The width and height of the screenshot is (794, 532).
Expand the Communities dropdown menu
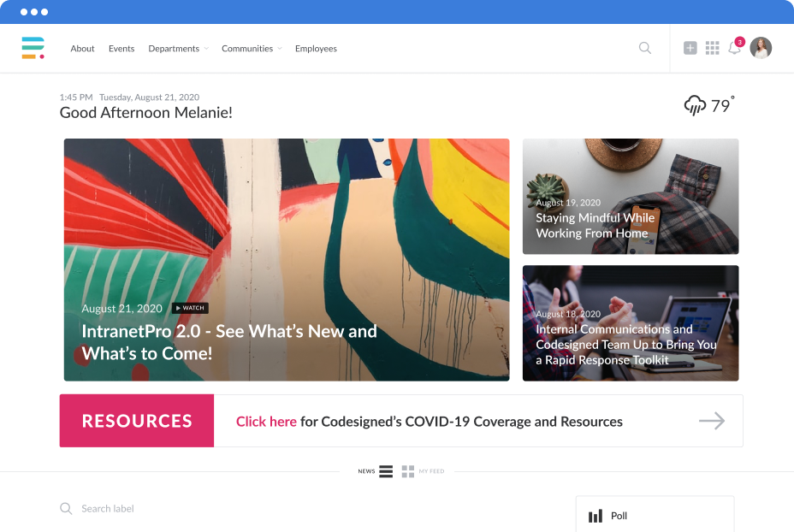pos(252,49)
